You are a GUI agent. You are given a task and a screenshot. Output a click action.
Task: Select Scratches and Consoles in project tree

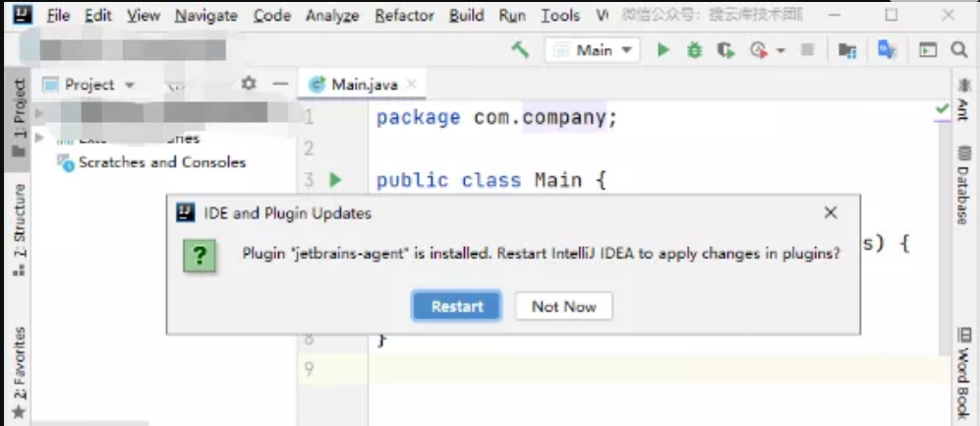(x=161, y=162)
